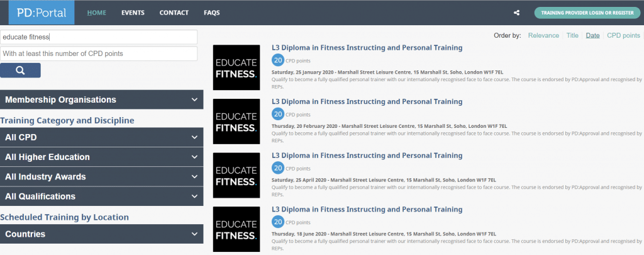The width and height of the screenshot is (644, 255).
Task: Expand the All CPD category
Action: [x=101, y=137]
